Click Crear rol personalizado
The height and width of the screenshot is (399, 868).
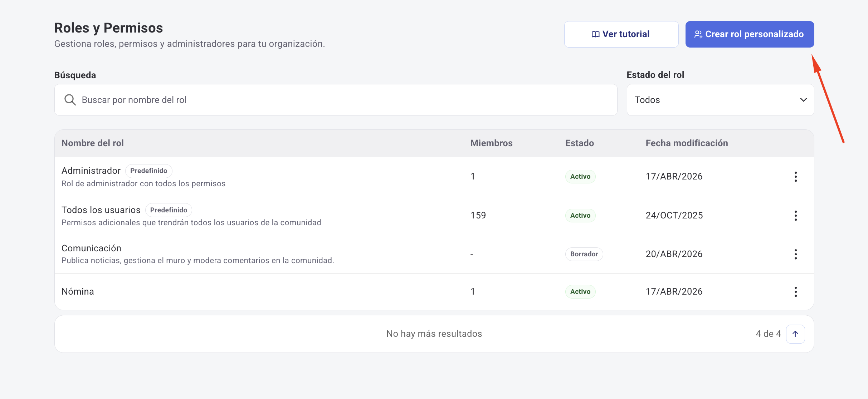(x=750, y=34)
